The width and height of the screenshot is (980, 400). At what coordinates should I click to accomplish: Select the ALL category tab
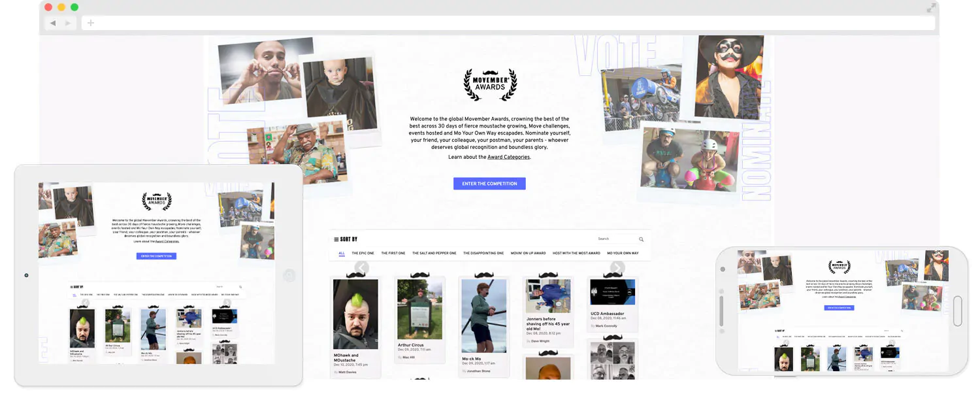pos(342,253)
